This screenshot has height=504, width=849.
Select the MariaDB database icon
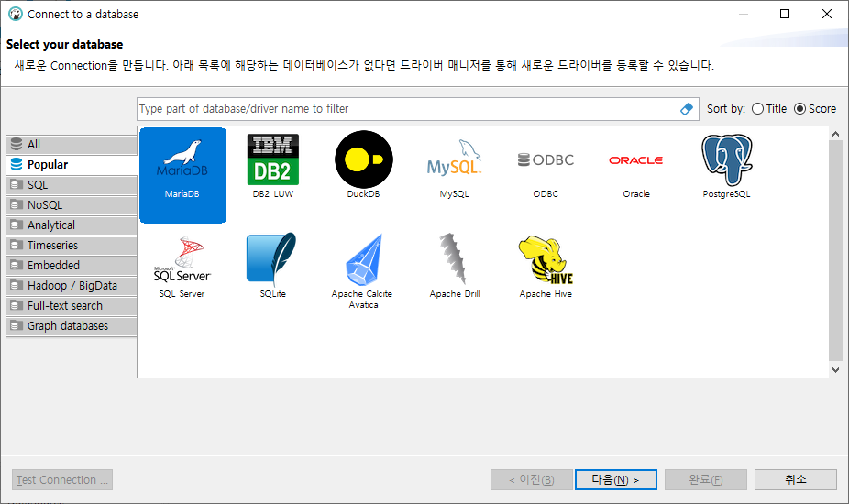[x=182, y=175]
